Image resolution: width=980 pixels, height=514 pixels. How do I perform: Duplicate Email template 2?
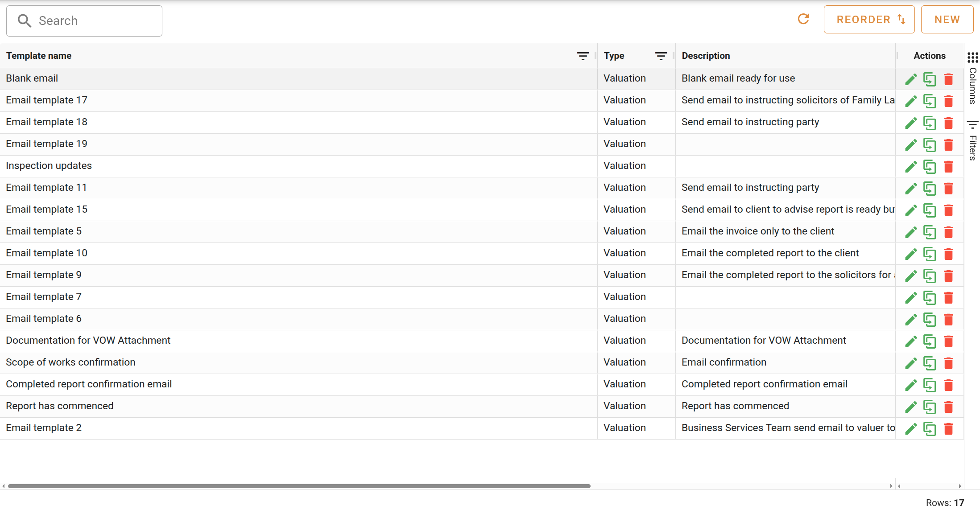(930, 429)
